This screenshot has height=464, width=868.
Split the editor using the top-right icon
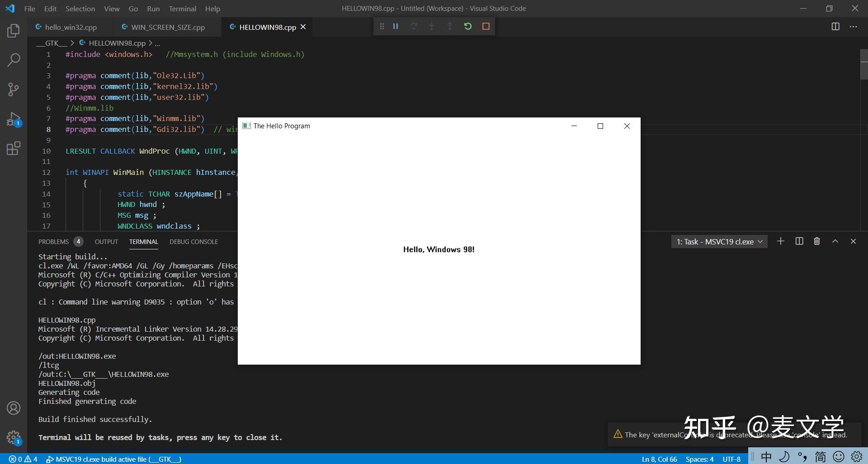pyautogui.click(x=835, y=27)
